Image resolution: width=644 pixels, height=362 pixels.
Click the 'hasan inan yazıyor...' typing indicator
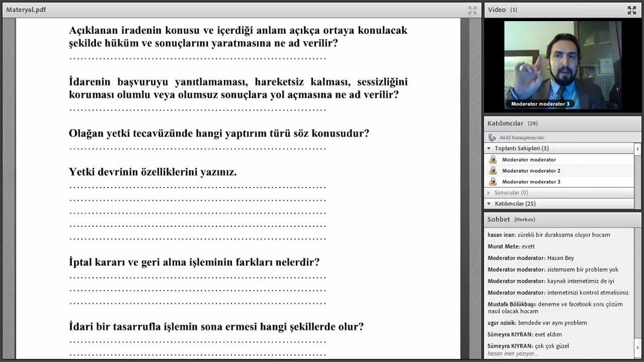(512, 354)
